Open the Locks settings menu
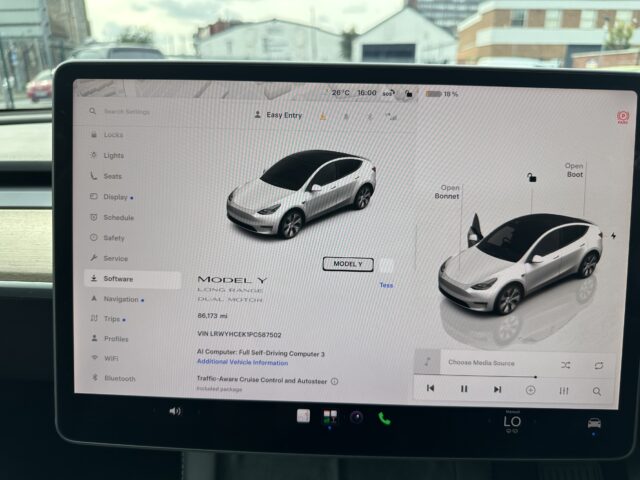This screenshot has width=640, height=480. point(107,135)
